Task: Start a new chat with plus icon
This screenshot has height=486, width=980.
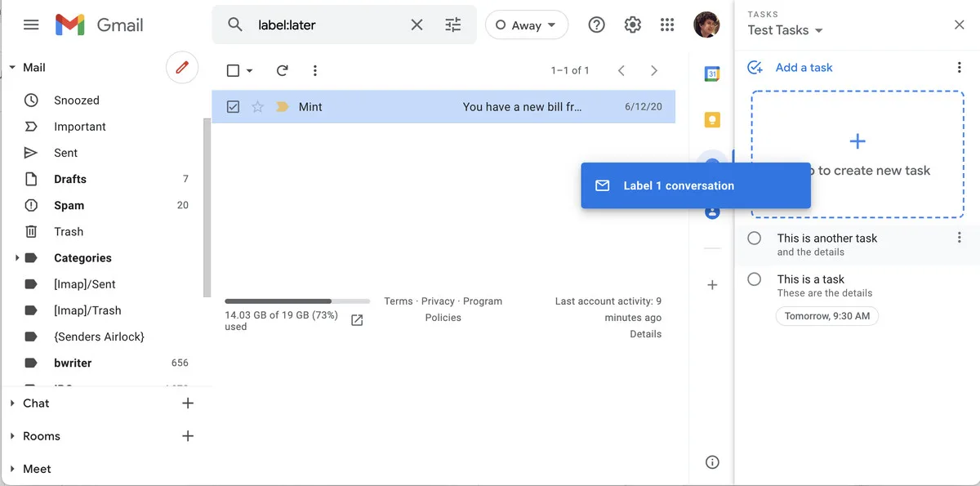Action: (x=188, y=403)
